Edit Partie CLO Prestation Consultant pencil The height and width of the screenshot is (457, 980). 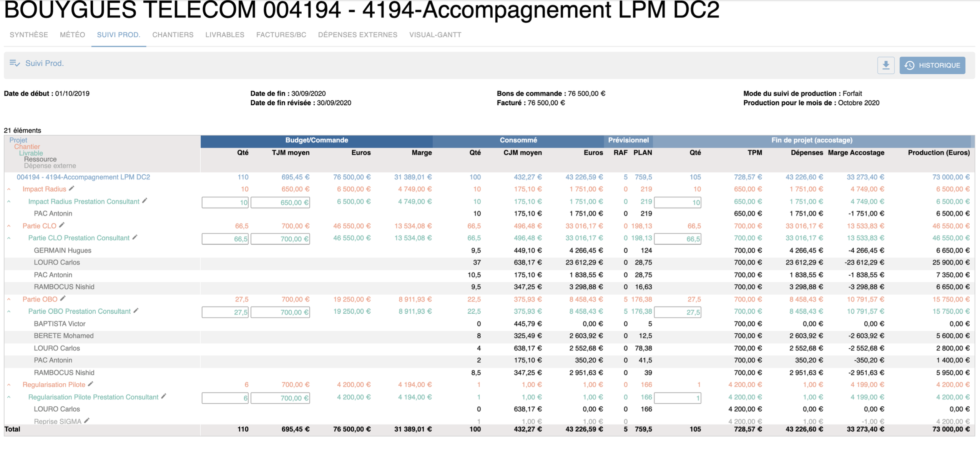coord(135,237)
